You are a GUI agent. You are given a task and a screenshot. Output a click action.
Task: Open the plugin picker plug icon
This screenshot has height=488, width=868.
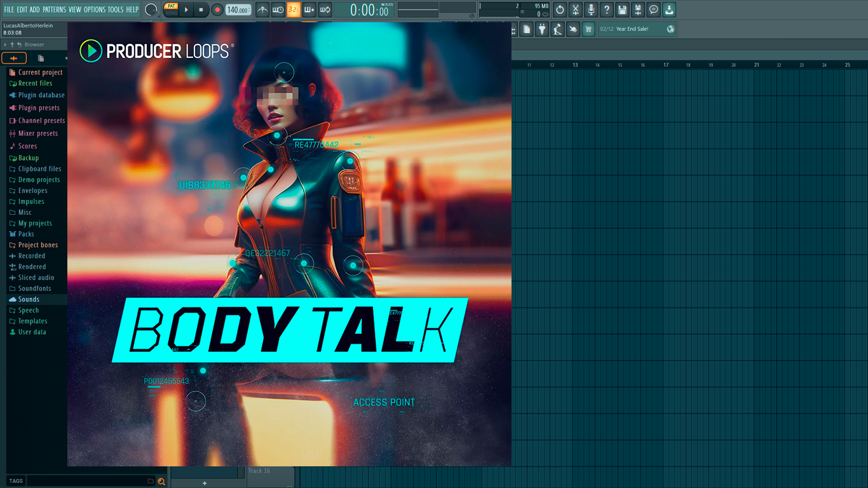tap(542, 29)
